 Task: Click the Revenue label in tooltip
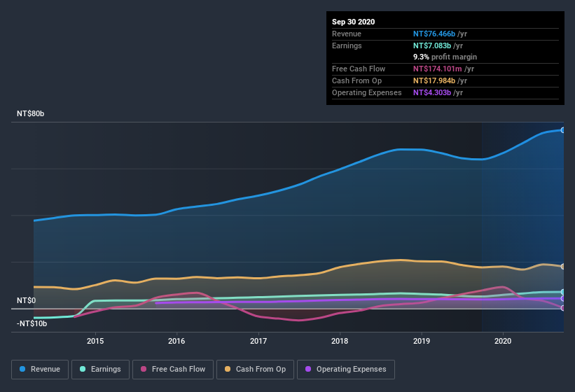(x=347, y=34)
